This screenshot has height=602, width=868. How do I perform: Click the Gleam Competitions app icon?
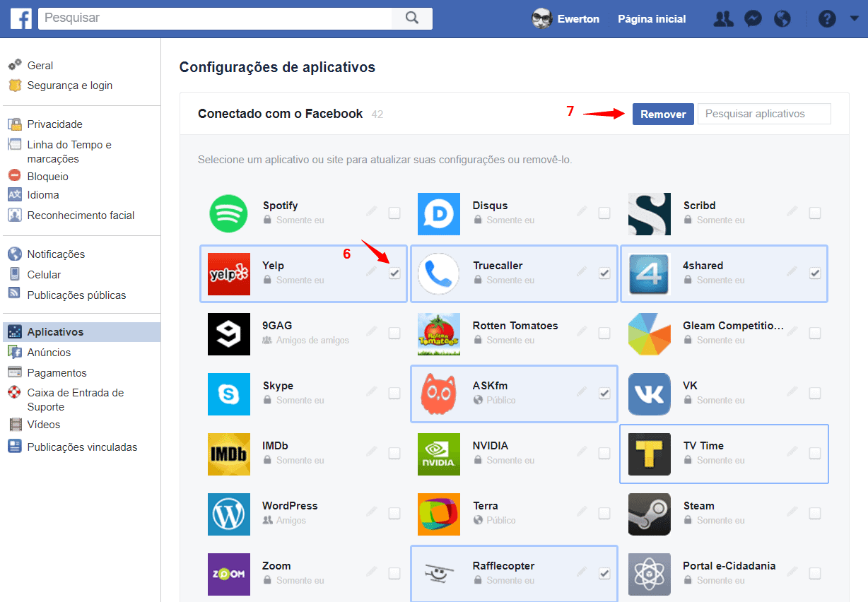[650, 334]
